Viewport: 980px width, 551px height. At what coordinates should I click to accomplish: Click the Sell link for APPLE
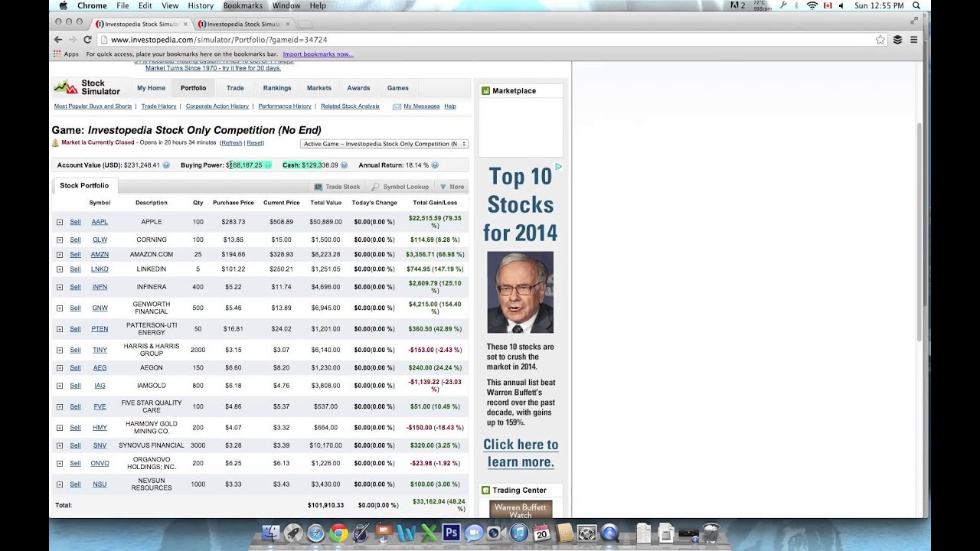[75, 222]
